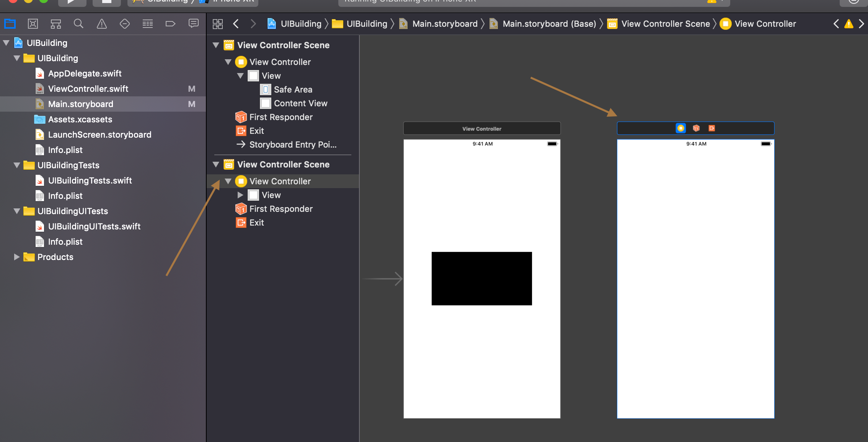The image size is (868, 442).
Task: Click First Responder icon in scene dock
Action: [x=696, y=128]
